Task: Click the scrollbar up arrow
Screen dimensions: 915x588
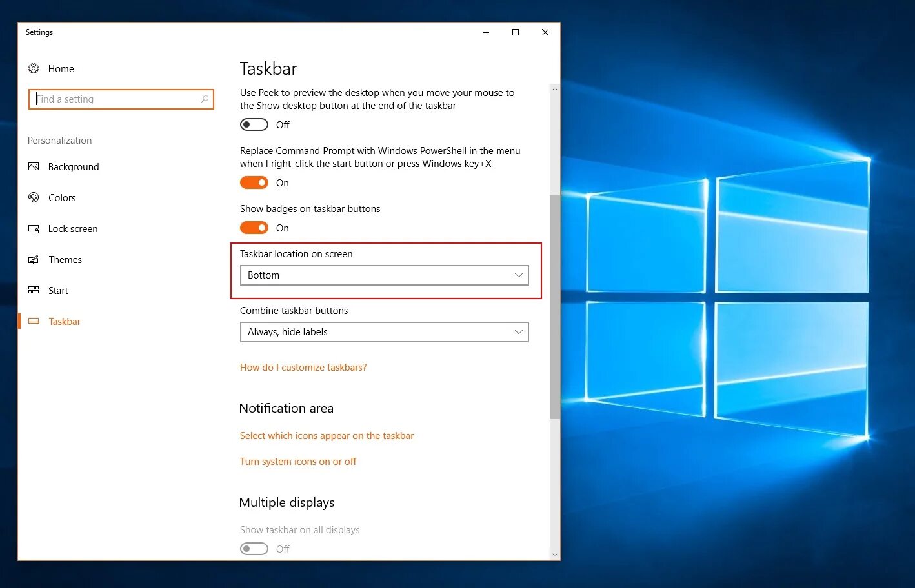Action: point(555,89)
